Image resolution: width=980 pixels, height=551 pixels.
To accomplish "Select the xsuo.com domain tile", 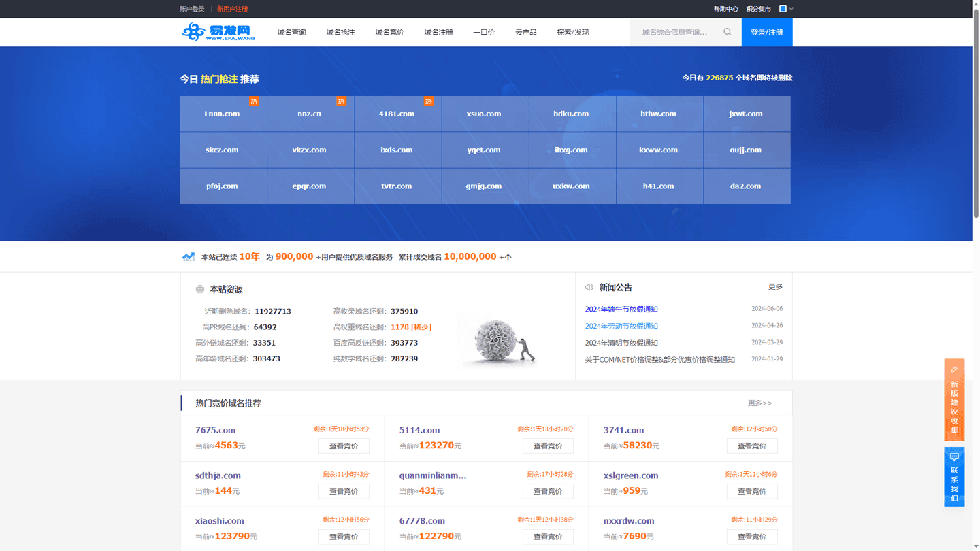I will 485,114.
